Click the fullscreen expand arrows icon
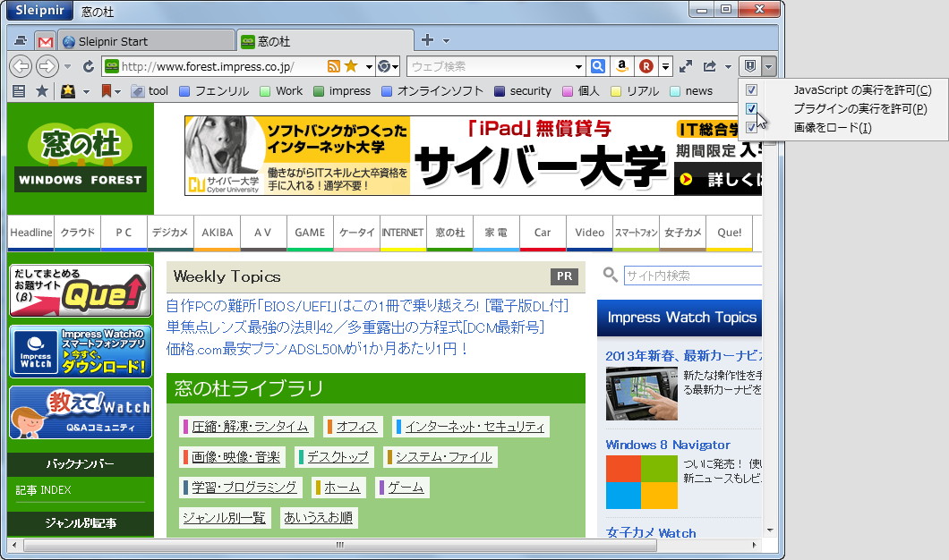Image resolution: width=949 pixels, height=560 pixels. point(685,65)
